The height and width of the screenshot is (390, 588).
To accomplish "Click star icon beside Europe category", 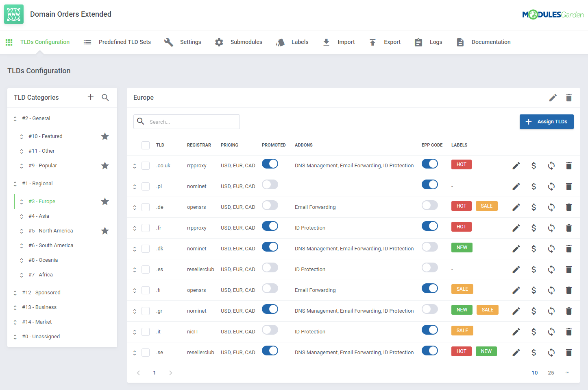I will 105,202.
